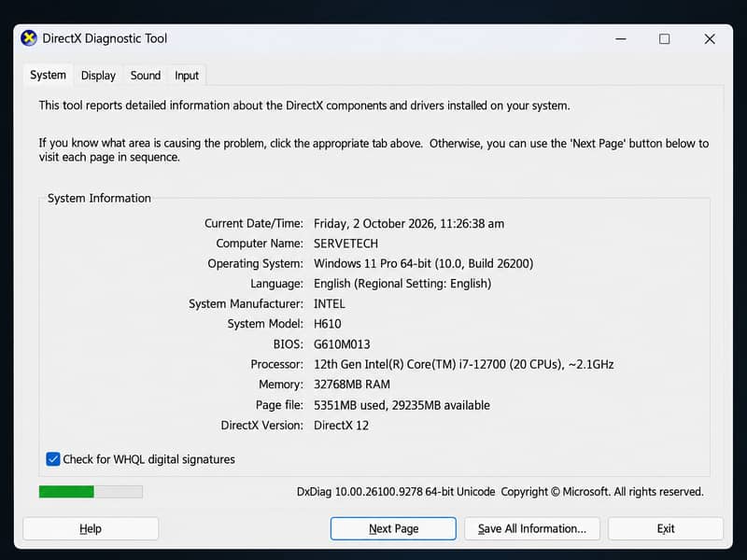Click the date value Friday, 2 October 2026

tap(409, 223)
